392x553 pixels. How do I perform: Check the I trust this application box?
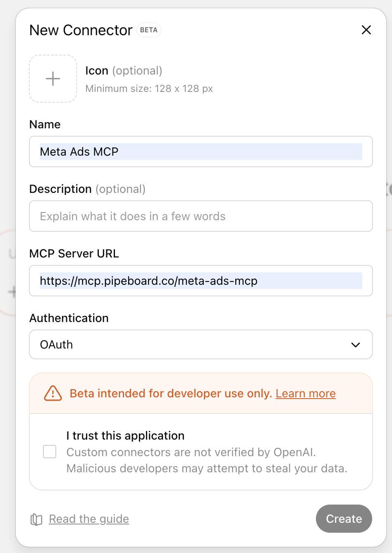point(50,452)
